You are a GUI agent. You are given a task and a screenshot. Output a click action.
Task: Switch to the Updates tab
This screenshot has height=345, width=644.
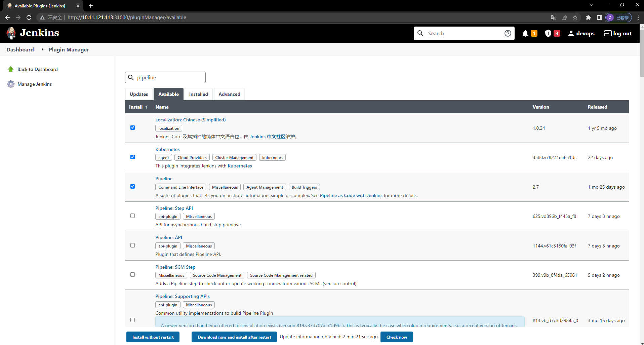(x=139, y=94)
